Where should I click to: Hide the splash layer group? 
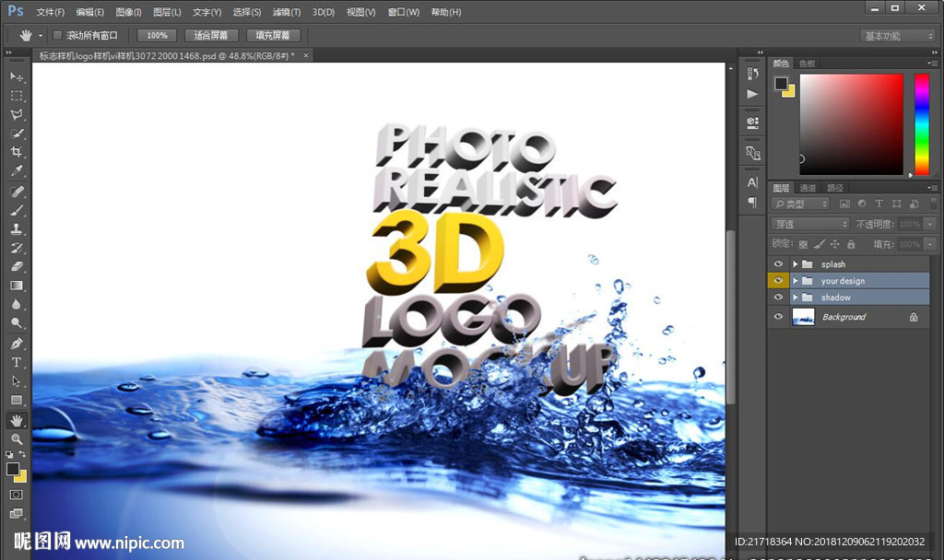pyautogui.click(x=778, y=264)
